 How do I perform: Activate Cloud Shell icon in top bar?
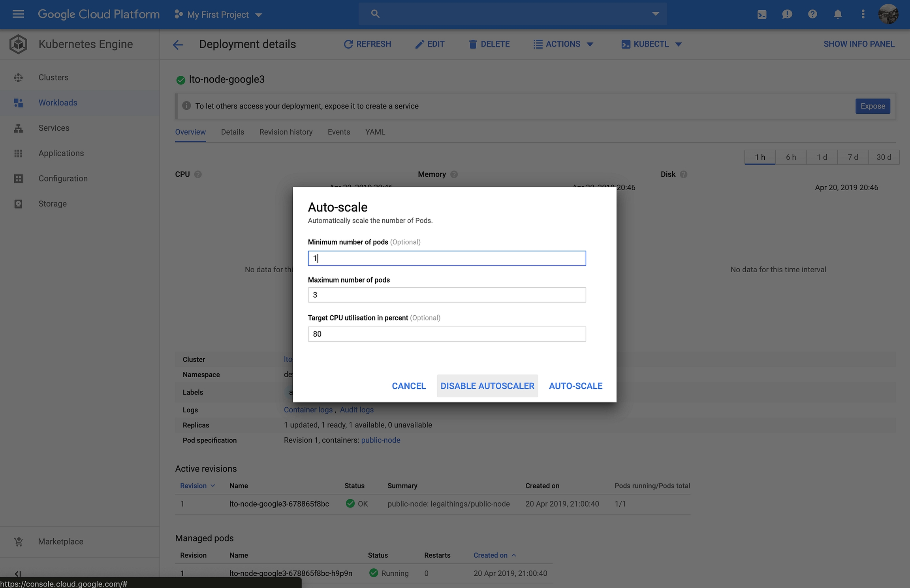(x=761, y=15)
